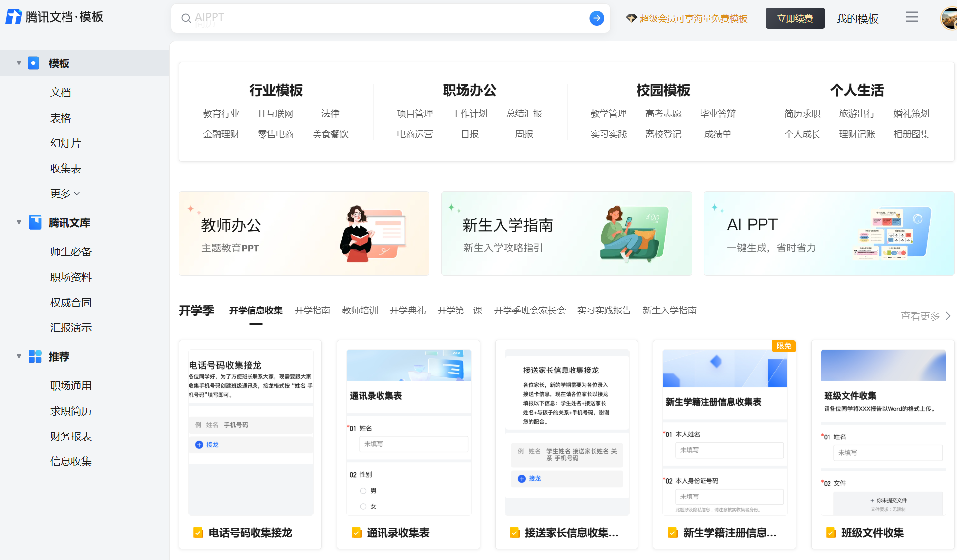Click the 模板 sidebar section icon
The image size is (957, 560).
coord(33,63)
